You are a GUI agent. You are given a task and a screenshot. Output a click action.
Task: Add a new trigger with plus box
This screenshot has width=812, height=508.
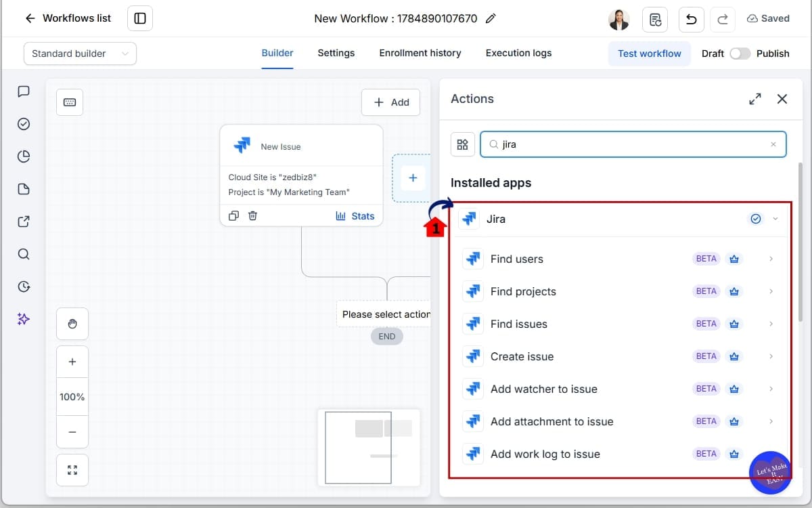(413, 178)
